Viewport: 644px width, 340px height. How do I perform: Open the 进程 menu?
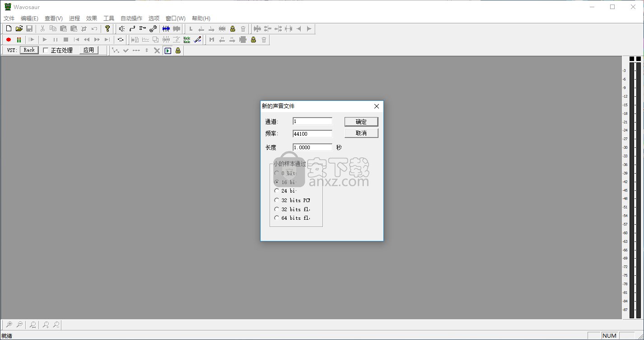[75, 19]
